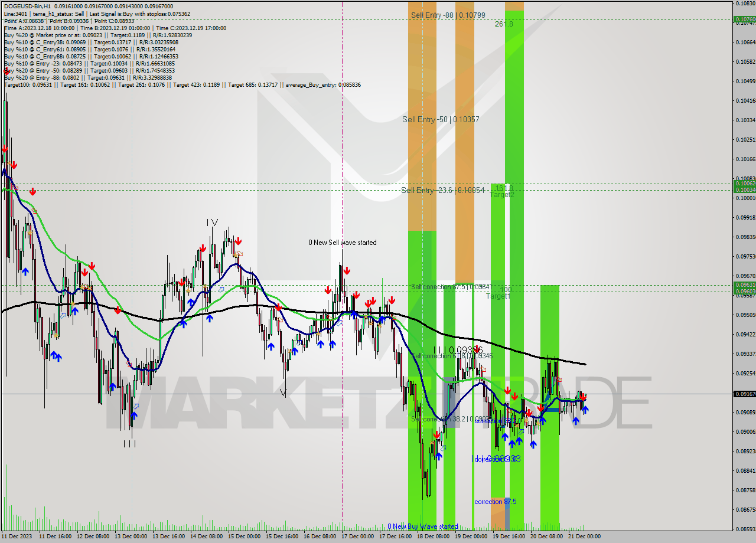
Task: Select the 0.10499 price axis label
Action: point(746,81)
